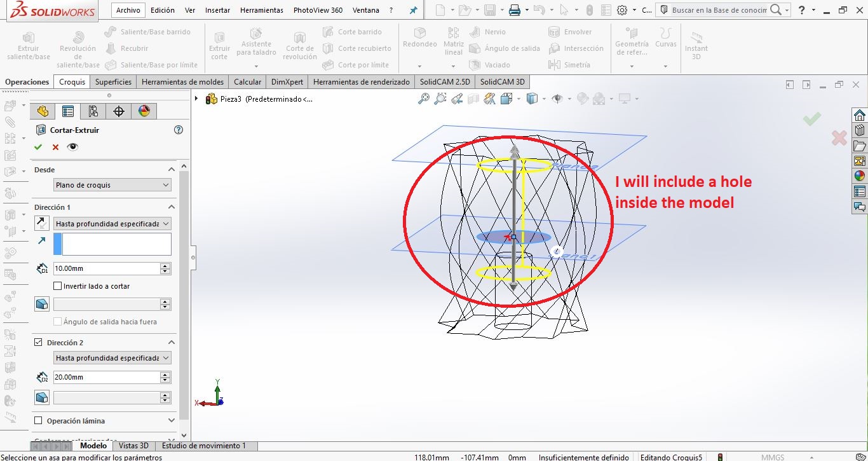
Task: Open SOLIDWORKS Resources home task pane
Action: pos(860,115)
